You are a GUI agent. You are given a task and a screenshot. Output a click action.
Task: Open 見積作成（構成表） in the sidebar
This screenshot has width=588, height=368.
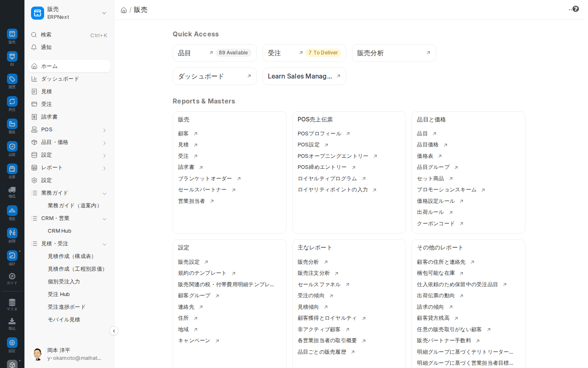click(x=72, y=256)
